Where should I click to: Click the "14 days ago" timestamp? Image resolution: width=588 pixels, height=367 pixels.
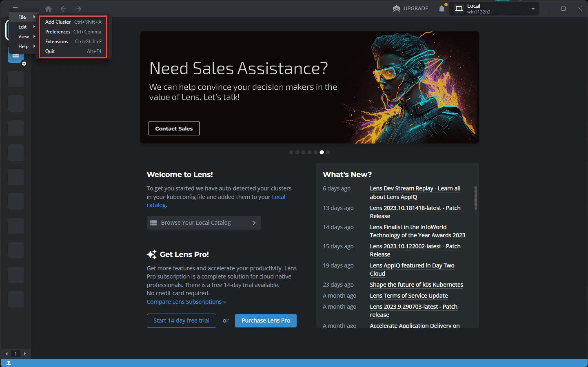(x=338, y=227)
